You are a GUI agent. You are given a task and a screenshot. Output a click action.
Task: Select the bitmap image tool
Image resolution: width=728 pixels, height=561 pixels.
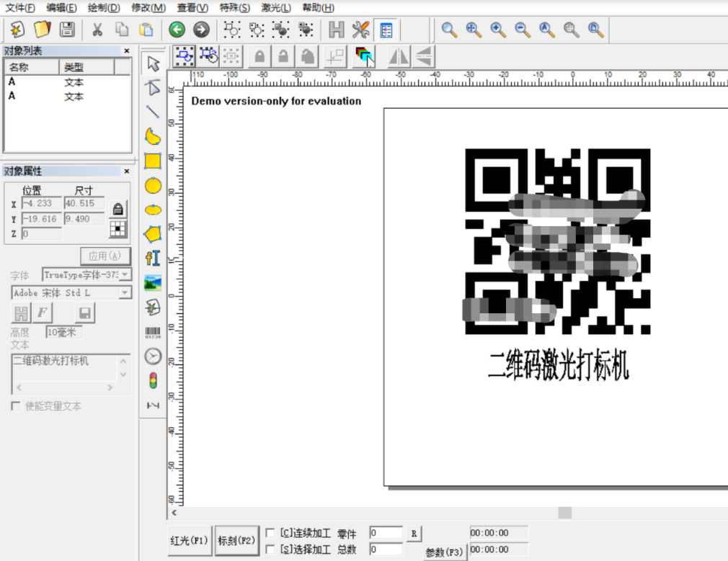153,283
